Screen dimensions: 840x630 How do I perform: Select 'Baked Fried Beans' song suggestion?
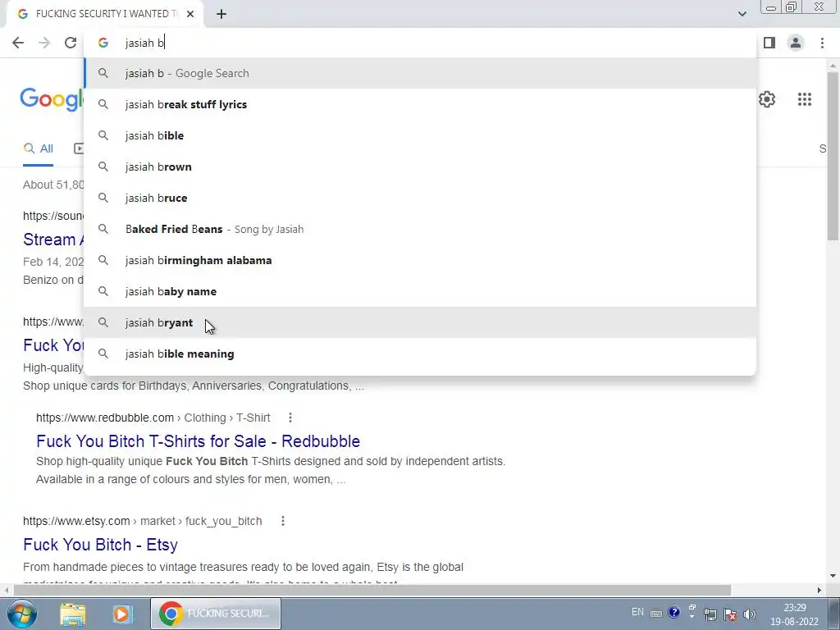click(420, 230)
